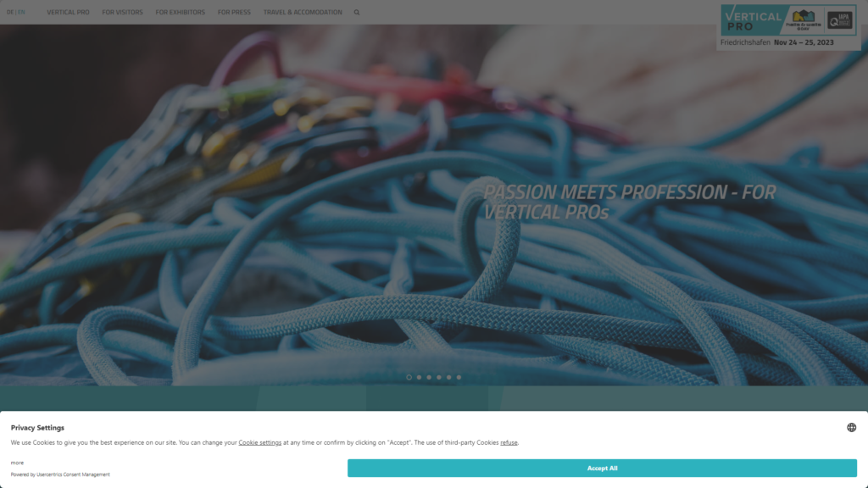868x488 pixels.
Task: Jump to the last carousel dot
Action: click(x=459, y=377)
